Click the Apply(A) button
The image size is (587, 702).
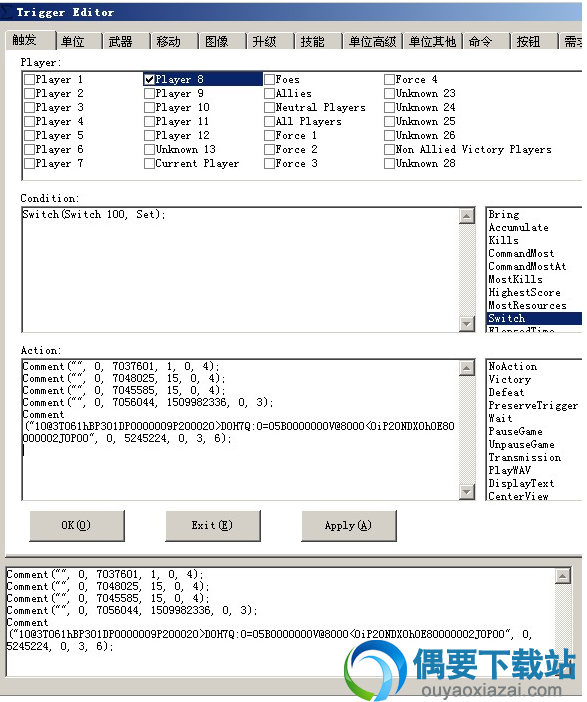coord(349,526)
